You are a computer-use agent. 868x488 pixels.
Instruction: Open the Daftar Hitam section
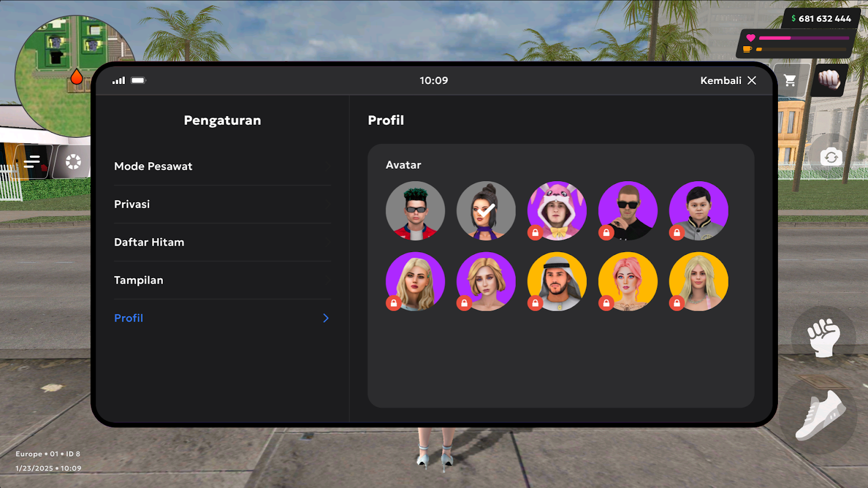coord(222,242)
